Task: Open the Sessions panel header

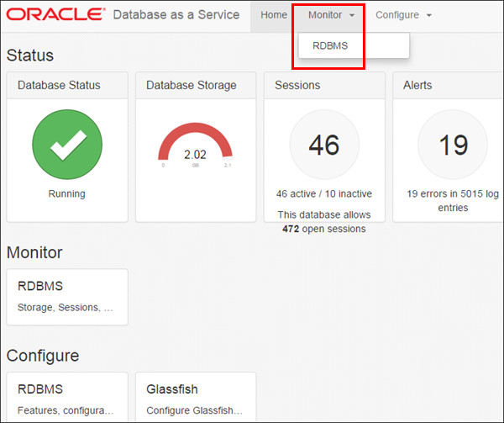Action: point(297,85)
